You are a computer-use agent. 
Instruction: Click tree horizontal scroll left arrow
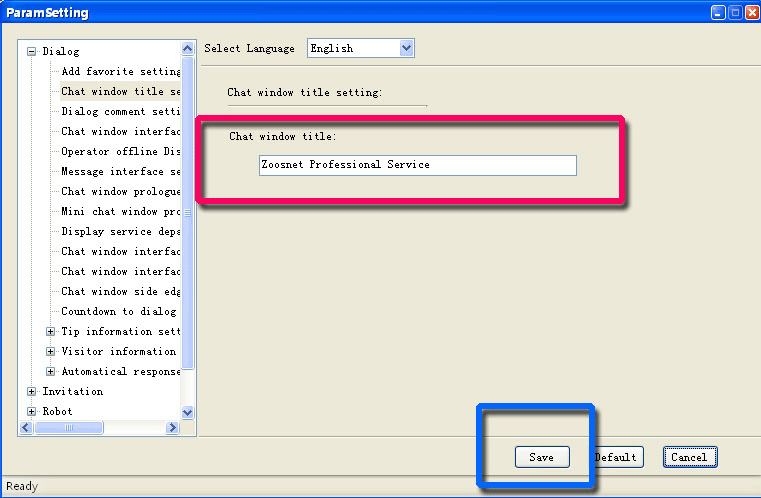(x=26, y=428)
